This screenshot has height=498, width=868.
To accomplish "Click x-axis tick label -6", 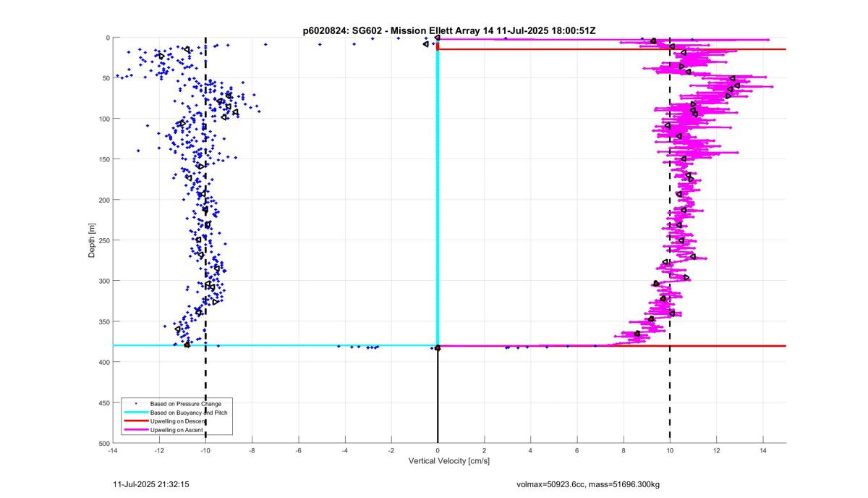I will [298, 450].
